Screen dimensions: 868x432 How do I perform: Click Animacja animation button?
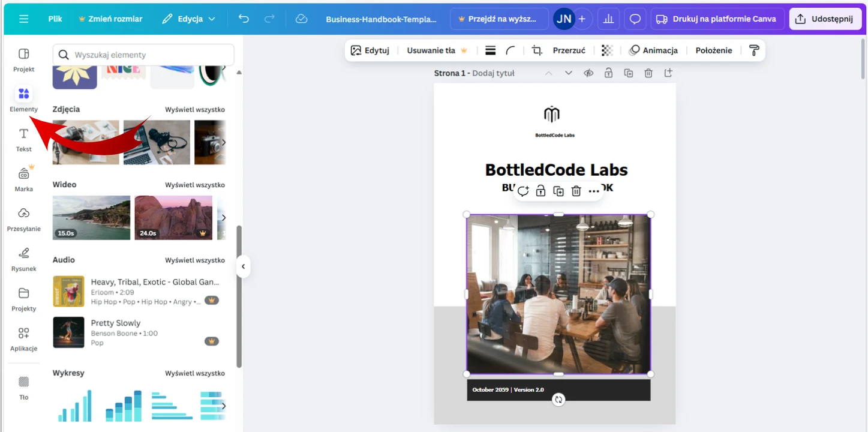coord(653,50)
